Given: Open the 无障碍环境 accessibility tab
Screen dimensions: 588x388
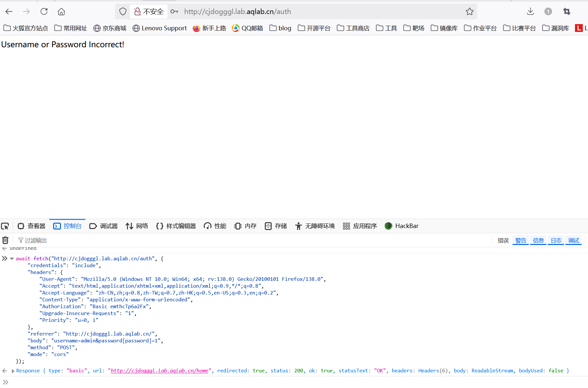Looking at the screenshot, I should pos(315,226).
